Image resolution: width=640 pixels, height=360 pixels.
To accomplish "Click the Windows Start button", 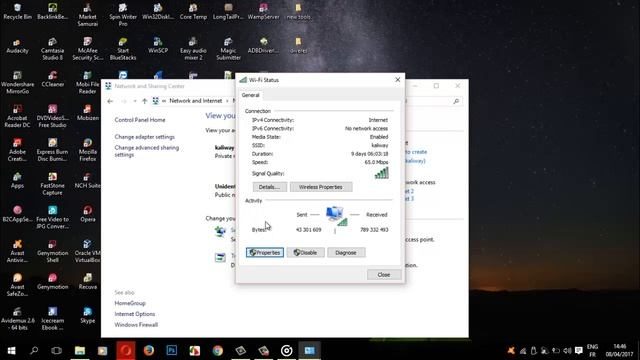I will 11,350.
